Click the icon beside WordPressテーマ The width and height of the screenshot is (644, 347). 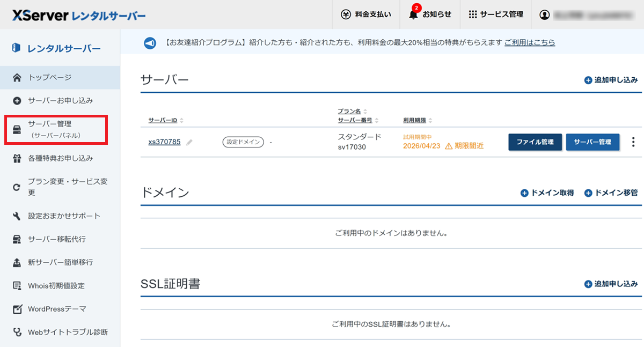pyautogui.click(x=17, y=309)
